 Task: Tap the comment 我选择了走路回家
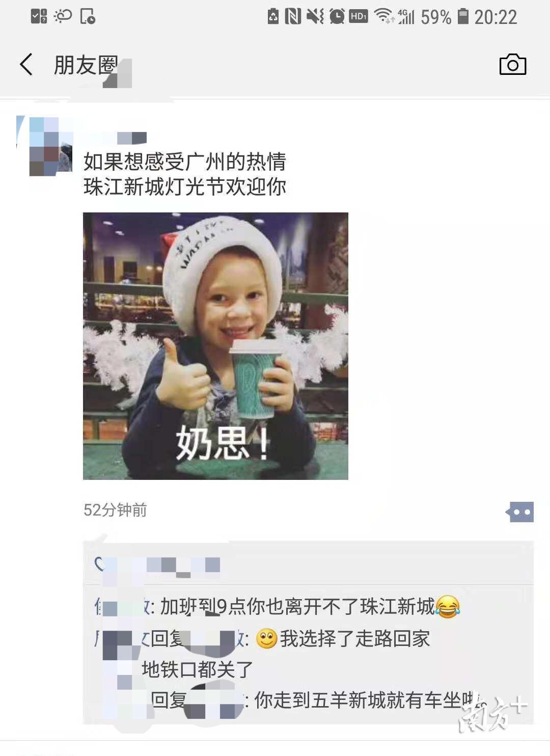tap(355, 638)
